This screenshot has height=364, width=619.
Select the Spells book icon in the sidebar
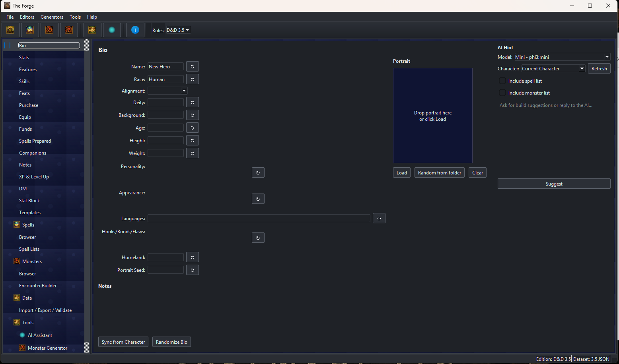(17, 225)
